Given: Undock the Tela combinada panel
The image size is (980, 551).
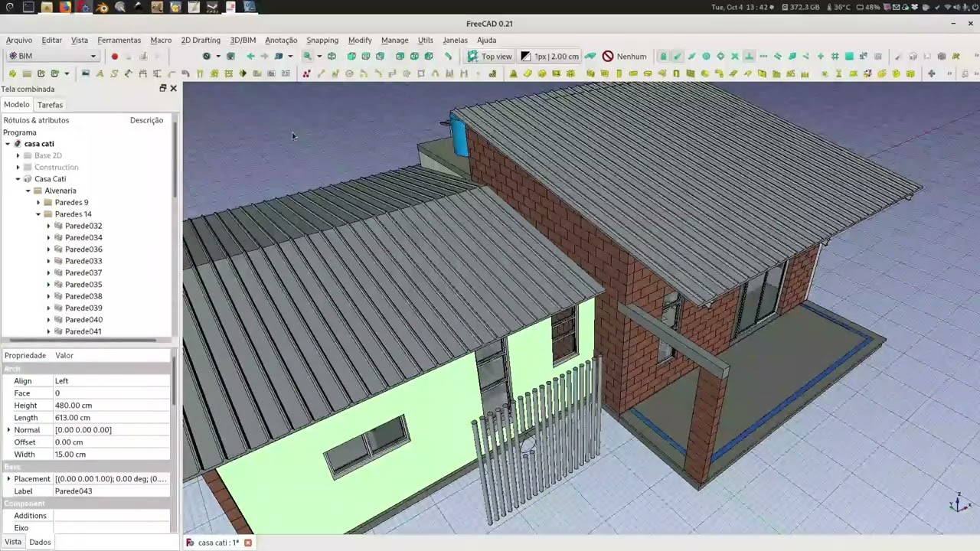Looking at the screenshot, I should (162, 89).
